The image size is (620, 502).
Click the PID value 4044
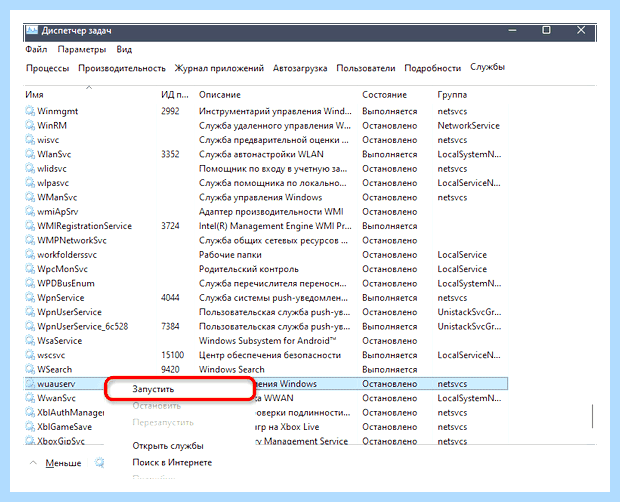170,298
